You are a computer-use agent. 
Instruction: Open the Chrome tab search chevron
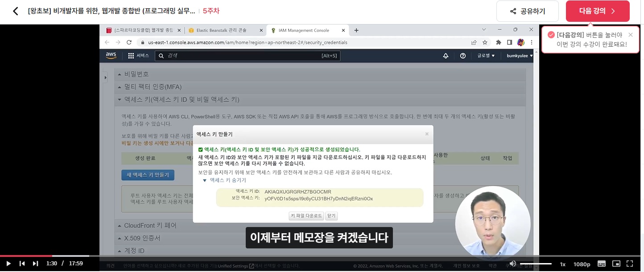[484, 29]
